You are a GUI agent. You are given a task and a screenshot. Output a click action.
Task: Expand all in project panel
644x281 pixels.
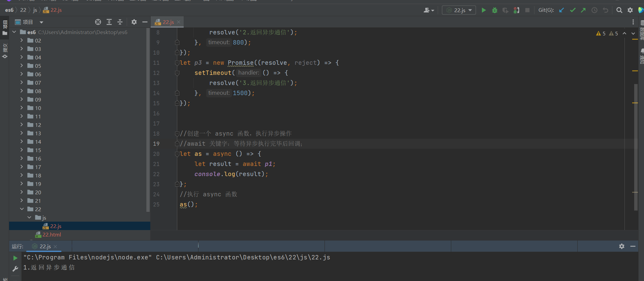[x=109, y=22]
